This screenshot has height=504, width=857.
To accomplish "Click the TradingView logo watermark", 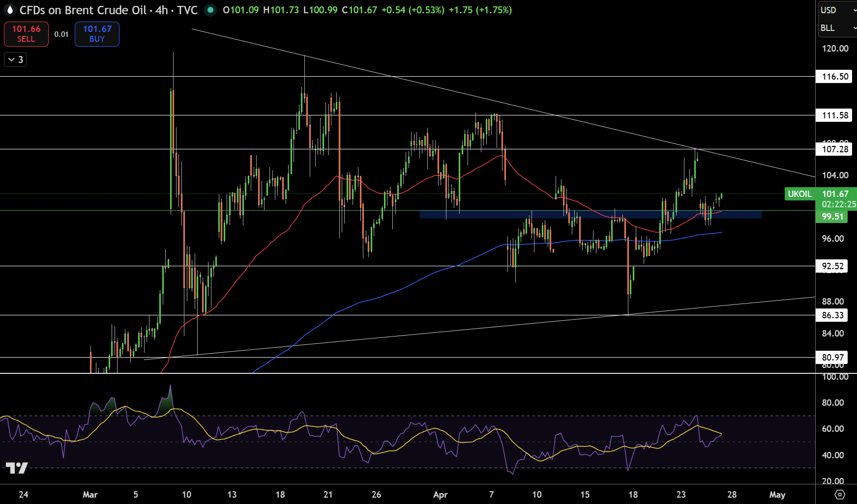I will 17,468.
